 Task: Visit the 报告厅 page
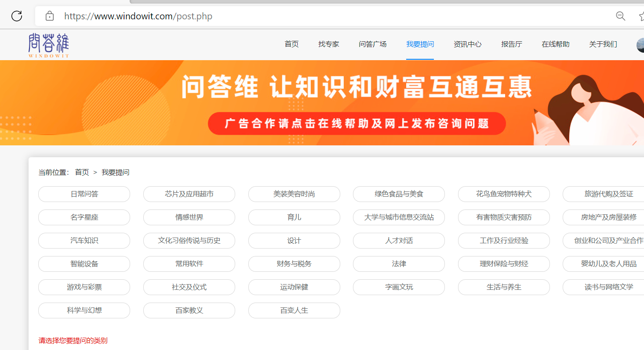511,44
